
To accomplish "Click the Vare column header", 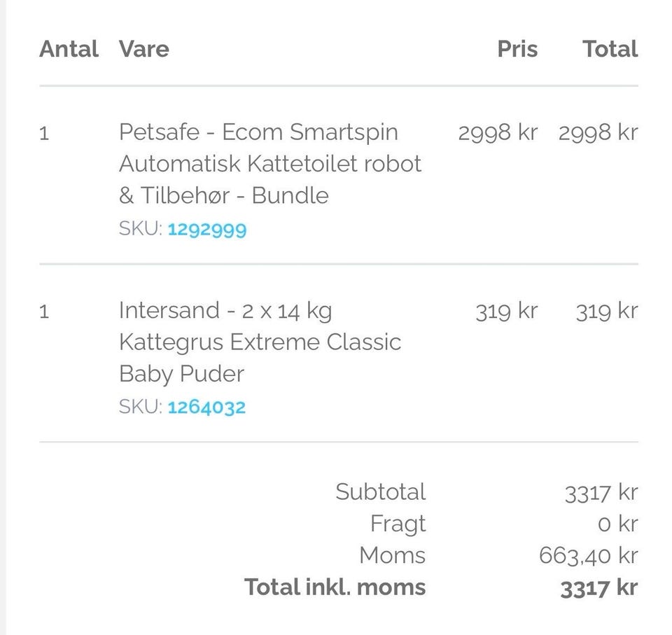I will tap(143, 49).
